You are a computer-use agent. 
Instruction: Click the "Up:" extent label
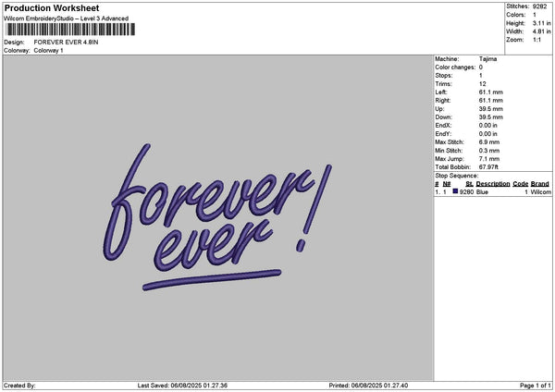coord(439,109)
